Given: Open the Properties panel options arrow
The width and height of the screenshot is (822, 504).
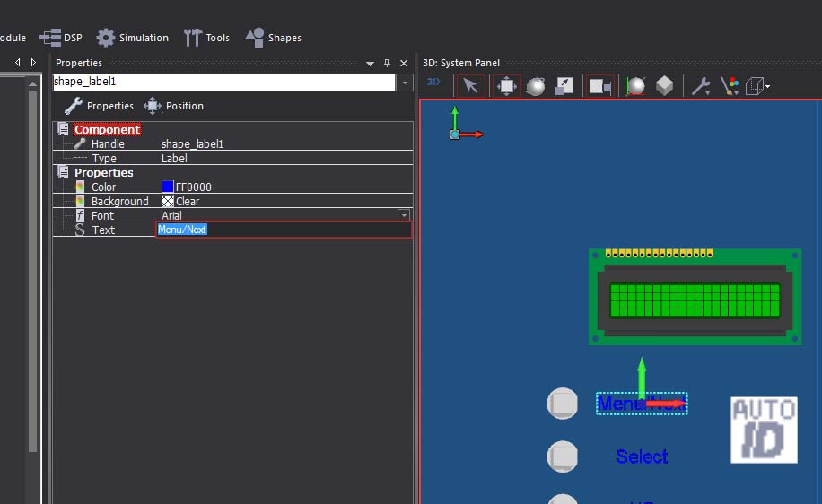Looking at the screenshot, I should 370,64.
